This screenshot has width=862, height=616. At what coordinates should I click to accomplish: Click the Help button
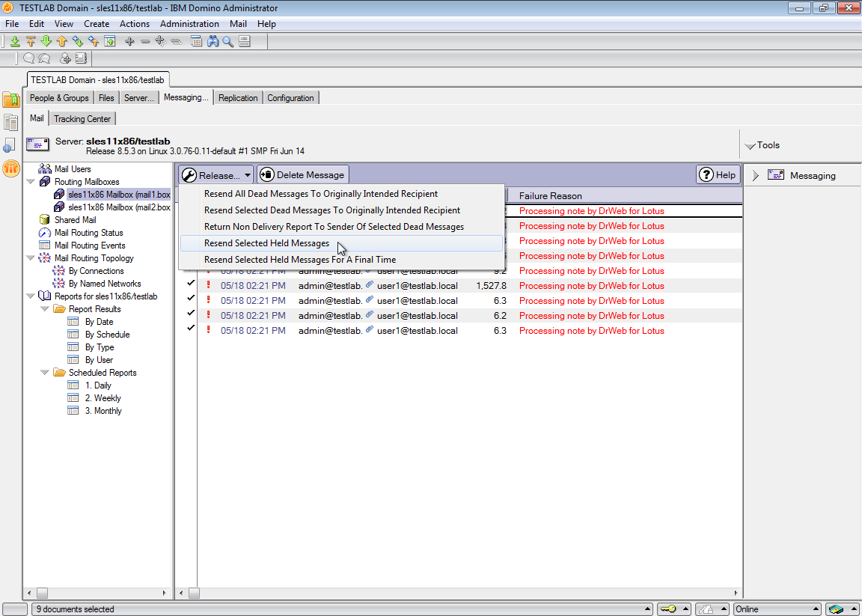718,175
